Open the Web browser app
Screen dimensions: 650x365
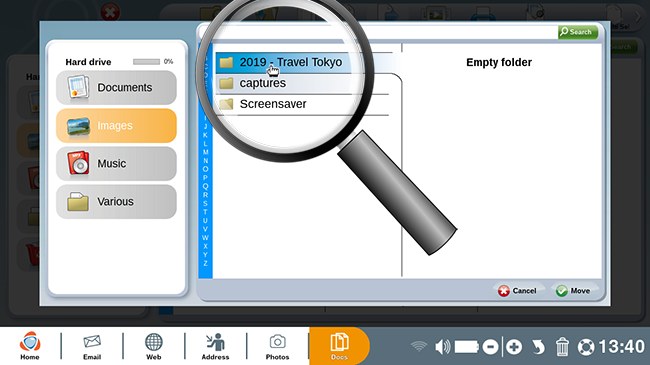click(153, 346)
